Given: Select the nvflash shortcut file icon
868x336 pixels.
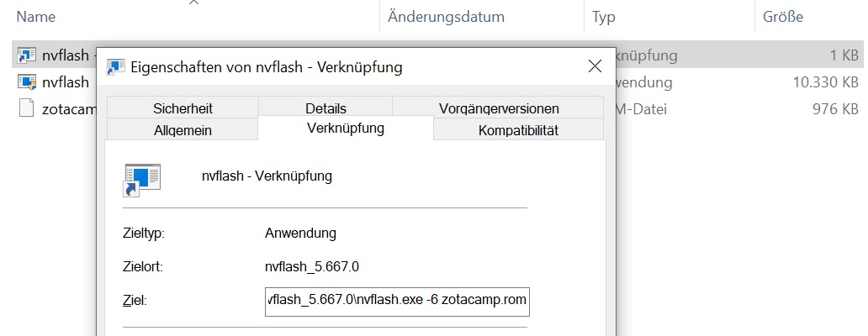Looking at the screenshot, I should 27,55.
